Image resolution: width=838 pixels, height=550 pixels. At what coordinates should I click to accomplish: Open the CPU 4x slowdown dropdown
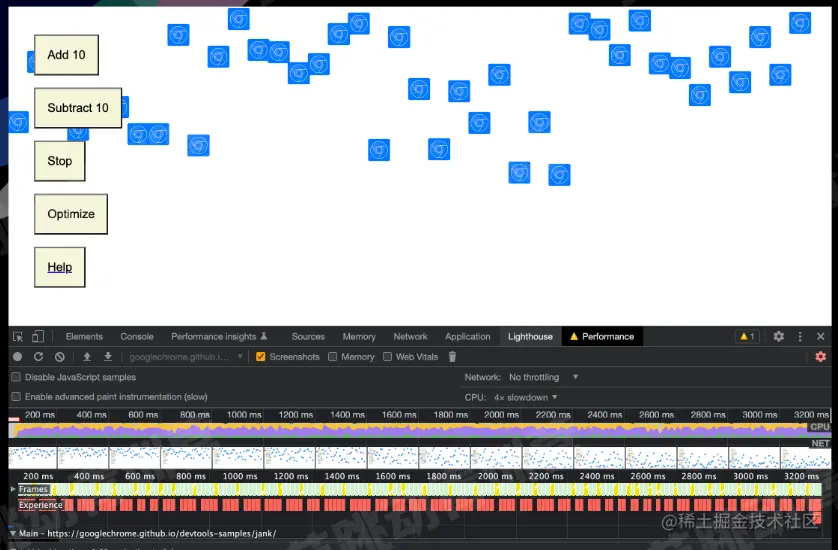pyautogui.click(x=526, y=397)
